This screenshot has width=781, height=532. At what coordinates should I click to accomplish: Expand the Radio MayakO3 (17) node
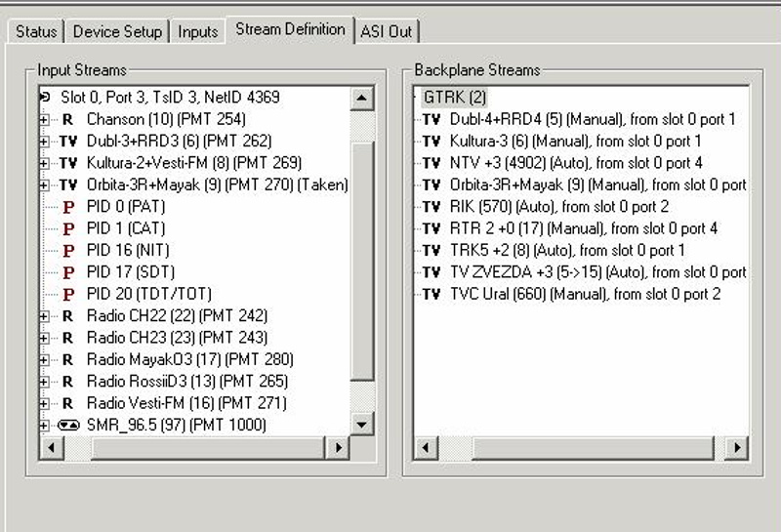[44, 360]
